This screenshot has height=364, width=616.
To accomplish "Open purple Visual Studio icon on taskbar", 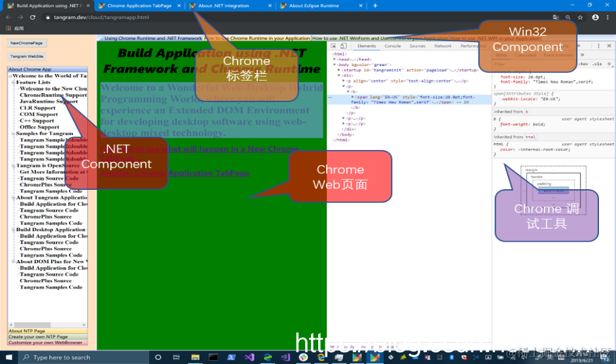I will (249, 357).
